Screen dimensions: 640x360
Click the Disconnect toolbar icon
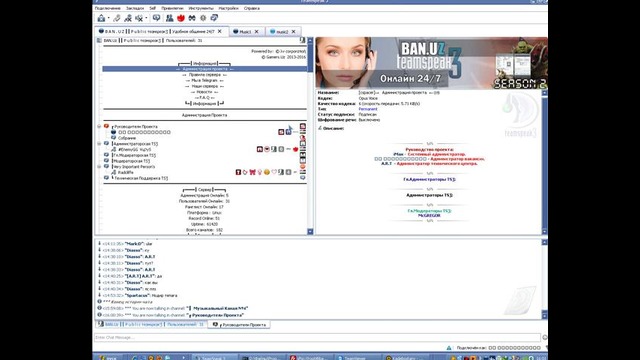pyautogui.click(x=117, y=18)
